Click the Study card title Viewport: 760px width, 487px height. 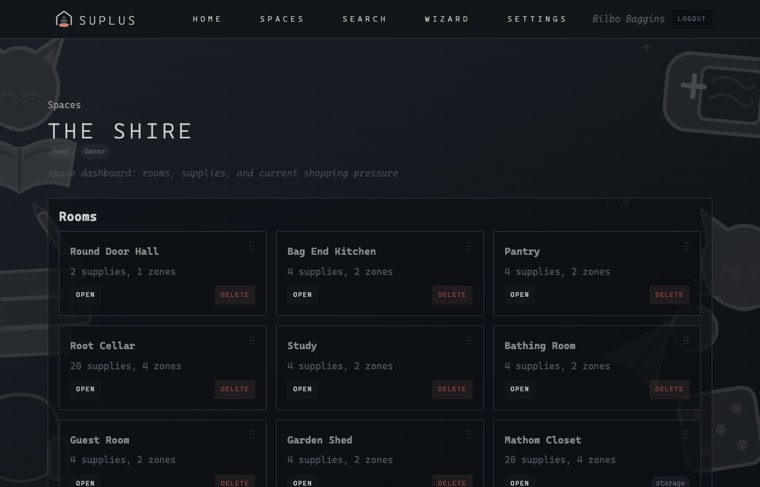pyautogui.click(x=302, y=346)
